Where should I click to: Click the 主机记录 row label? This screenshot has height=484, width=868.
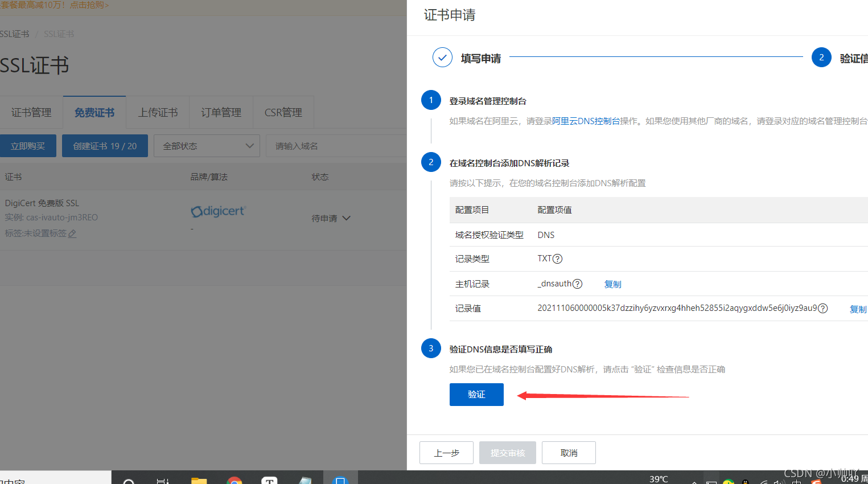tap(472, 284)
